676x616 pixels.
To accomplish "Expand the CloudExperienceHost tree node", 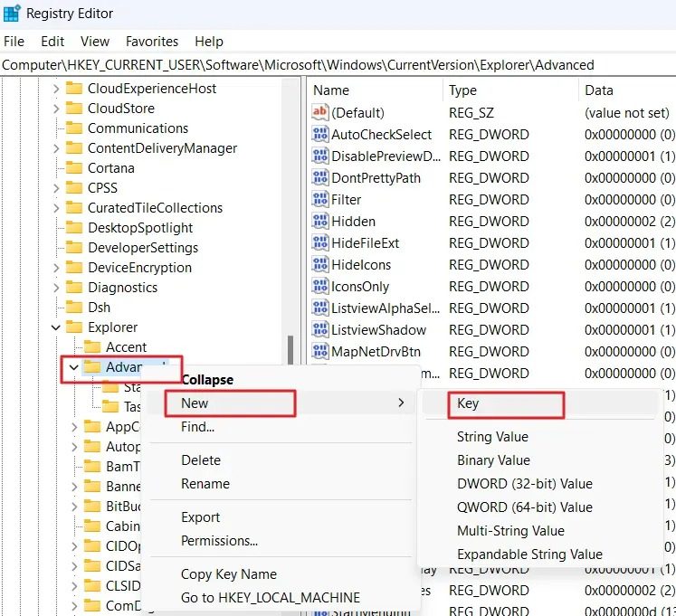I will pos(56,89).
